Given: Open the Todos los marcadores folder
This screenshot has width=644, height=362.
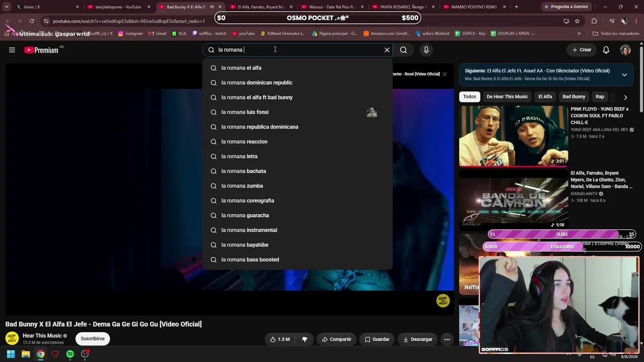Looking at the screenshot, I should [x=615, y=34].
